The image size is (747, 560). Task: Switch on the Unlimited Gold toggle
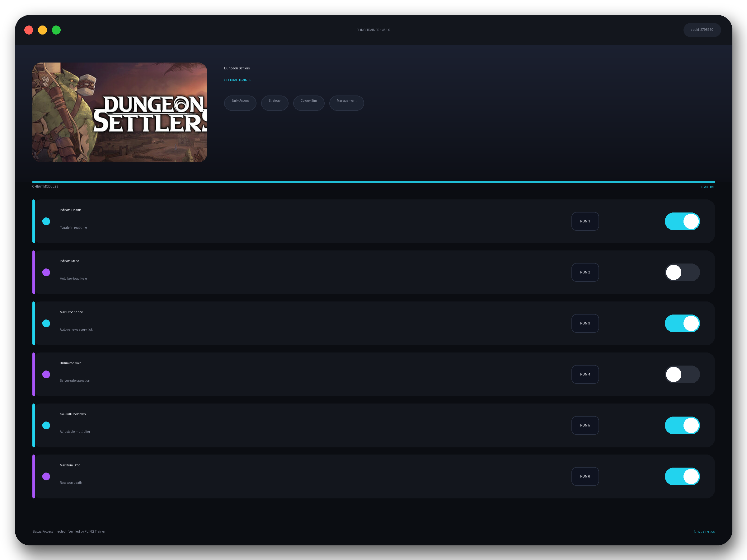tap(682, 374)
